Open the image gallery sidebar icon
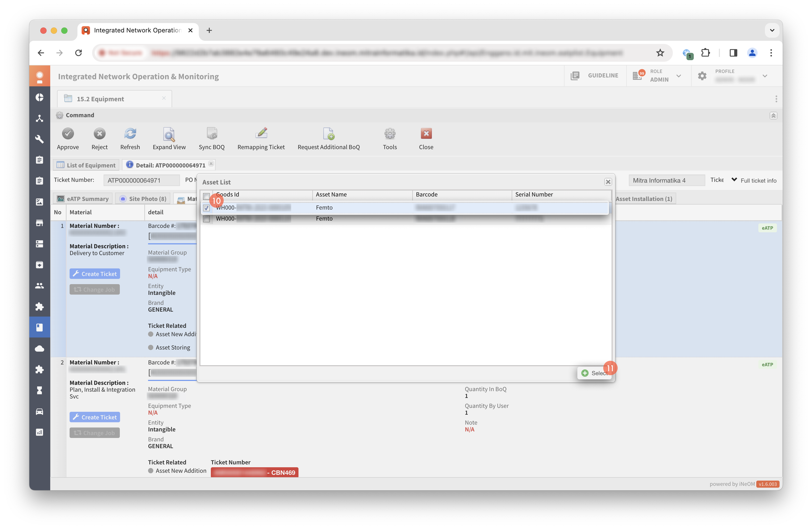The height and width of the screenshot is (529, 812). (40, 202)
